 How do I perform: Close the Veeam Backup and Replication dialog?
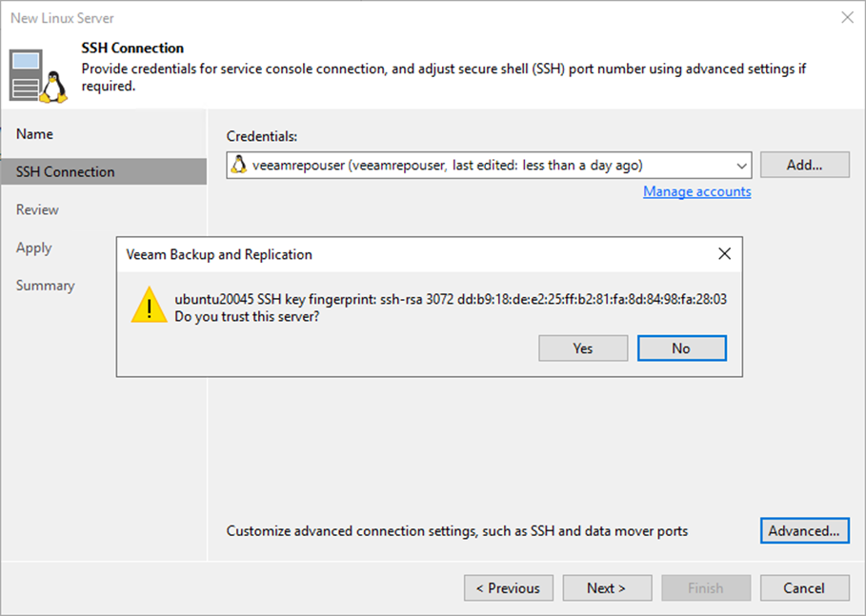[x=725, y=253]
